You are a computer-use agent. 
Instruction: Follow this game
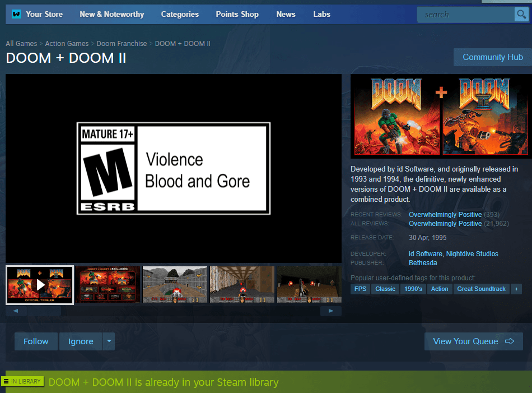point(36,341)
